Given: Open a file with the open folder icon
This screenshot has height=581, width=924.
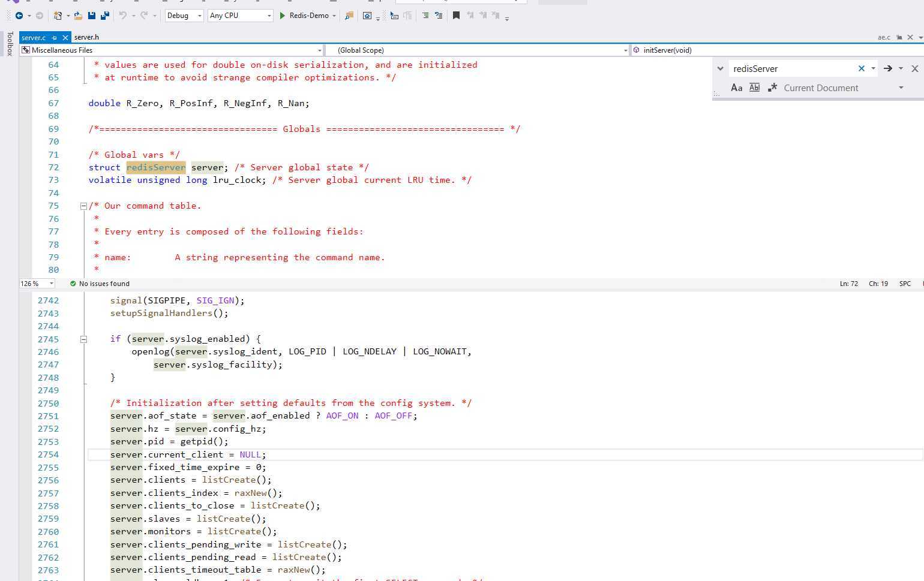Looking at the screenshot, I should click(x=78, y=16).
